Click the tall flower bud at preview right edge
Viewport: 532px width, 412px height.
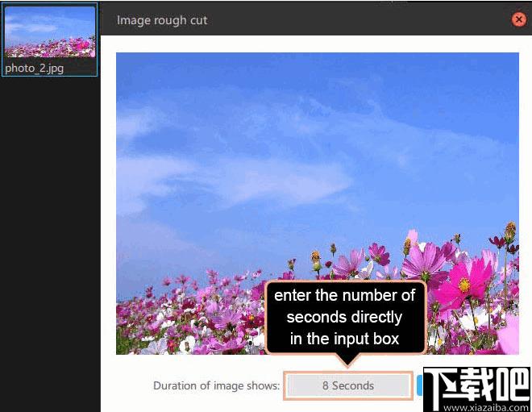509,230
